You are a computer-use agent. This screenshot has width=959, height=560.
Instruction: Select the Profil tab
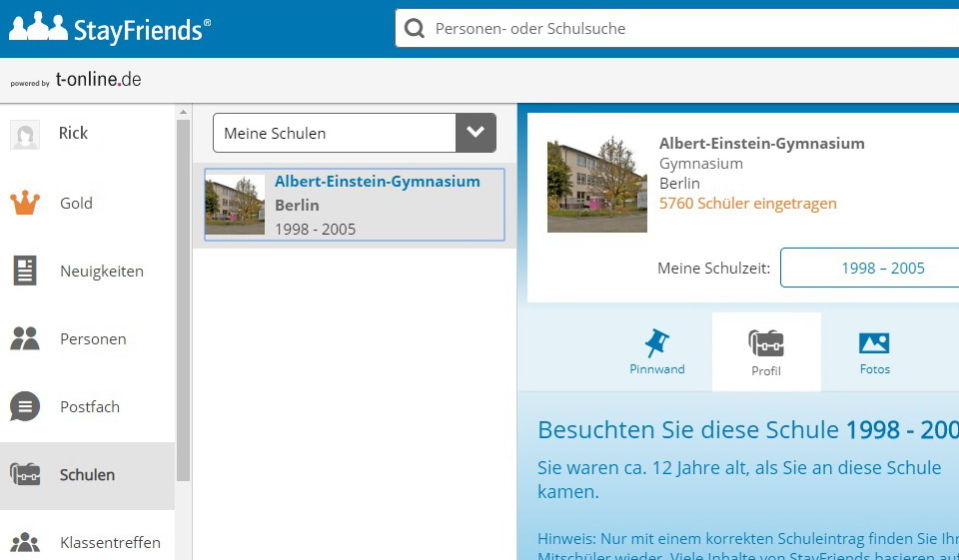click(x=766, y=352)
